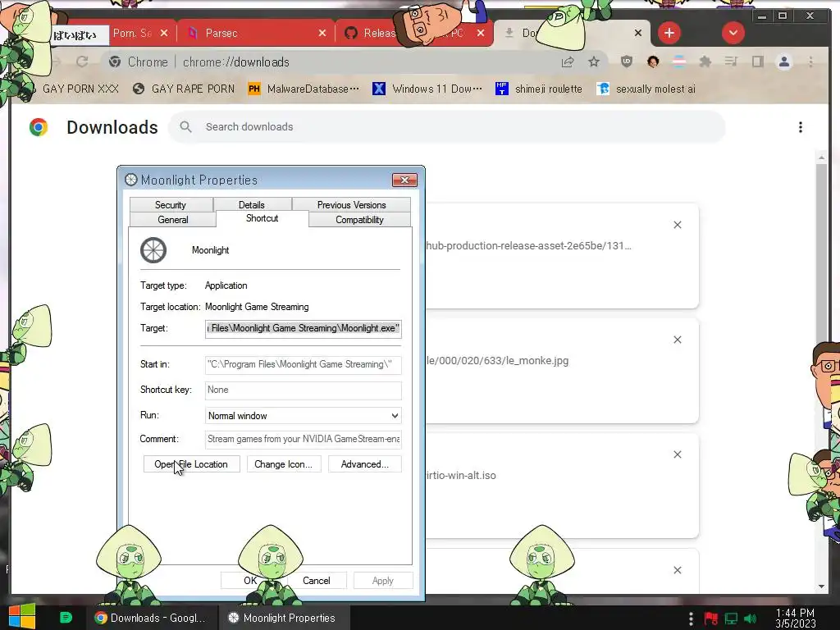Close Moonlight Properties with red X

(x=404, y=180)
